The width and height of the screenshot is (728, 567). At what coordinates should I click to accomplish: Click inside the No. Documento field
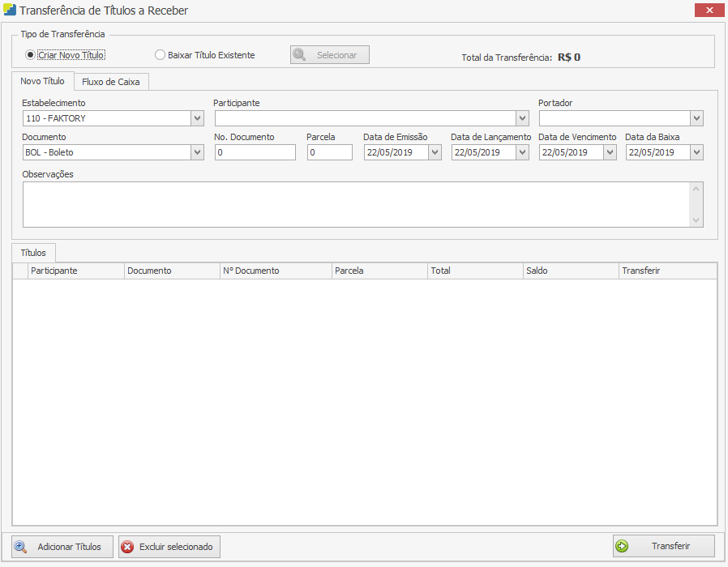tap(255, 152)
